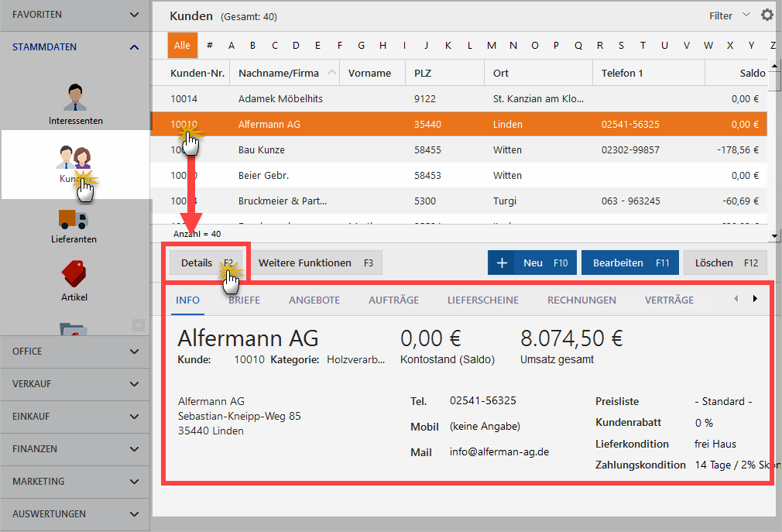Screen dimensions: 782x532
Task: Switch to the INFO tab
Action: pos(187,300)
